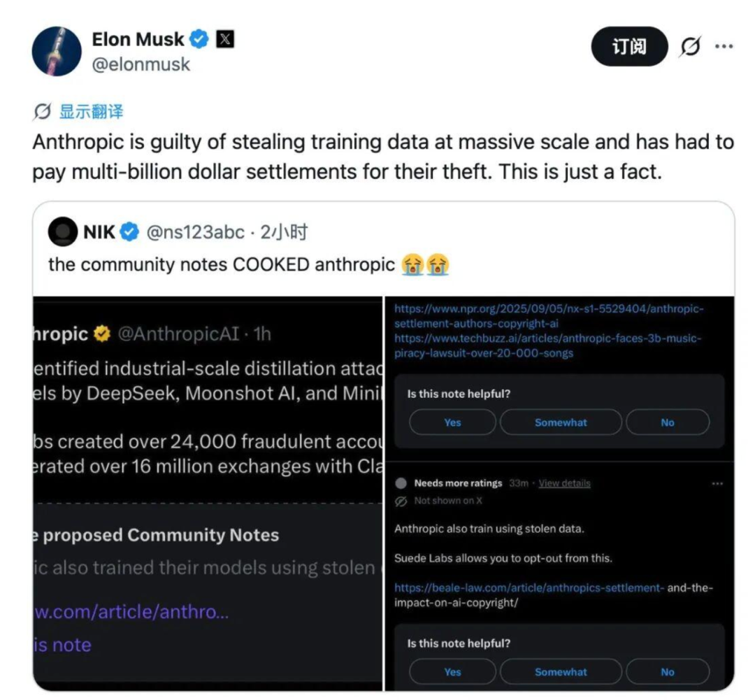
Task: Select Somewhat on the top note rating
Action: pos(561,422)
